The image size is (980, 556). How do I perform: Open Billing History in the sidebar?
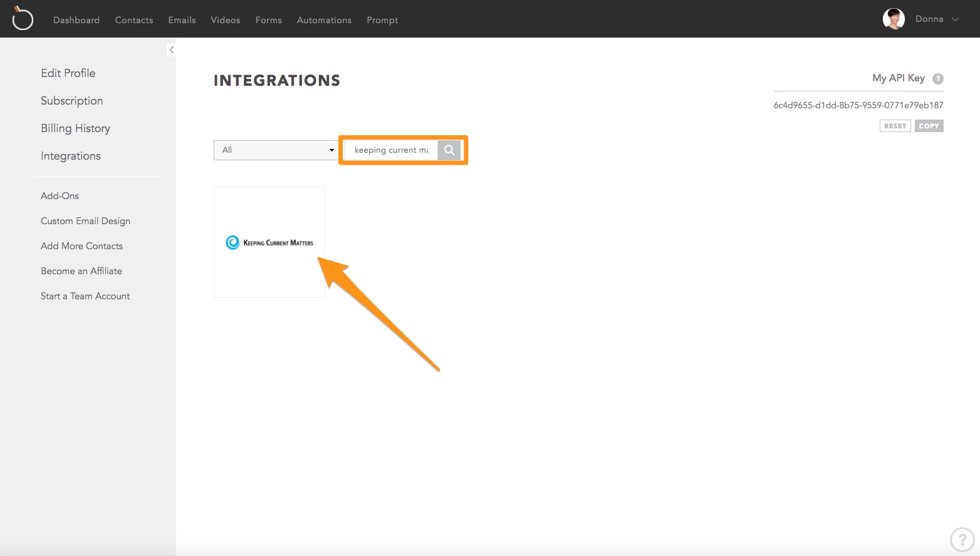[76, 128]
